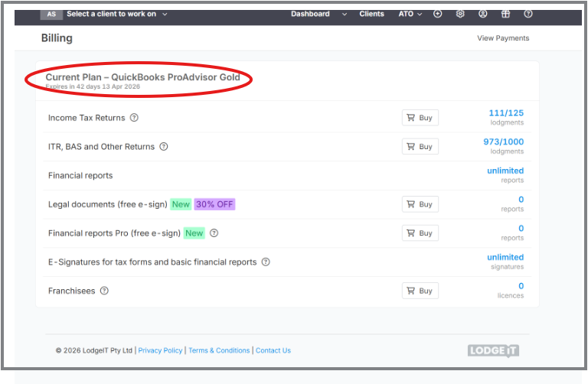Viewport: 588px width, 384px height.
Task: Click help icon next to Income Tax Returns
Action: pos(134,118)
